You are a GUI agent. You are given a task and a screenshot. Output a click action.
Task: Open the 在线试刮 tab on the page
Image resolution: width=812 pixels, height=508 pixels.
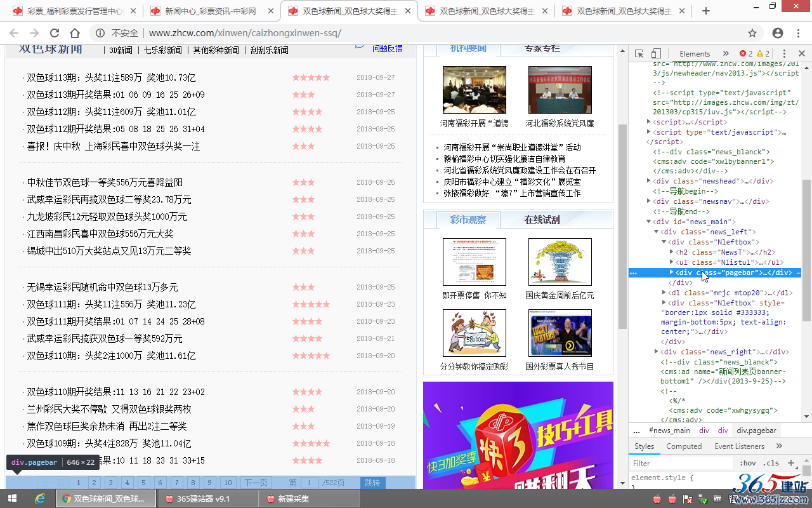[x=542, y=220]
